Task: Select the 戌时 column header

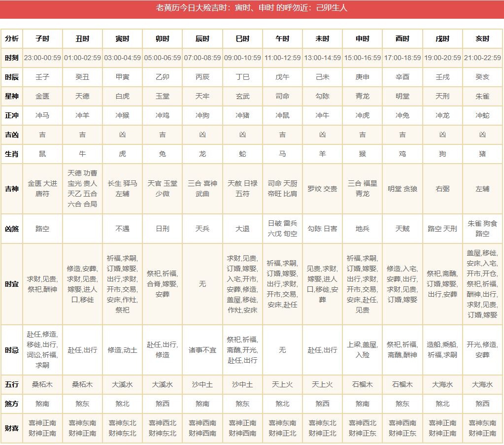Action: (x=442, y=38)
